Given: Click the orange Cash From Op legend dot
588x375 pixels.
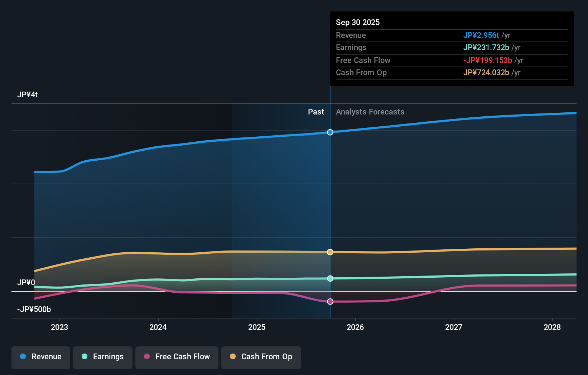Looking at the screenshot, I should [x=233, y=356].
